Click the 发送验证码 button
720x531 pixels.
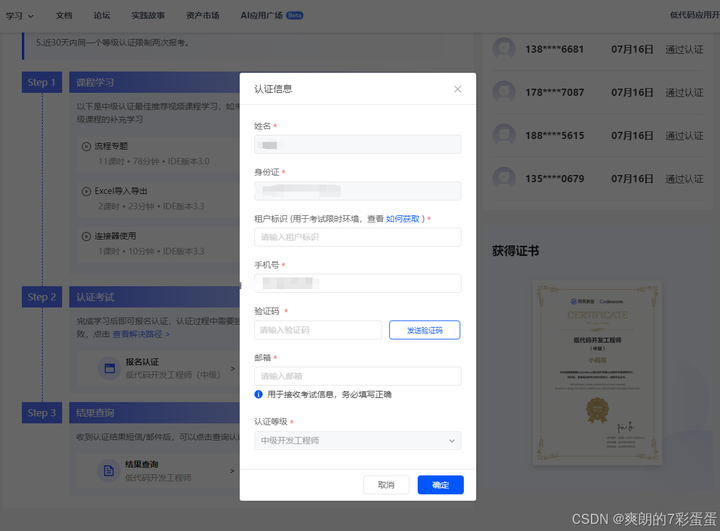(425, 330)
